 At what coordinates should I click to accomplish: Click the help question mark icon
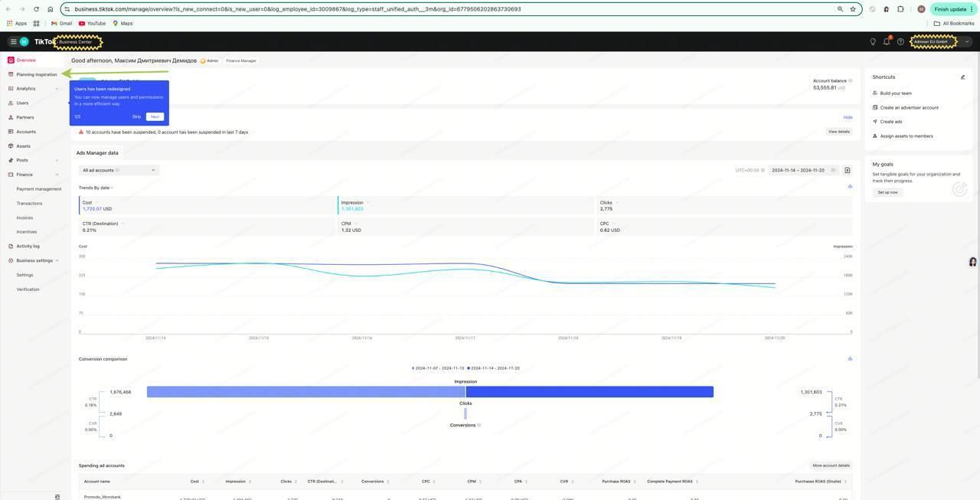(900, 41)
